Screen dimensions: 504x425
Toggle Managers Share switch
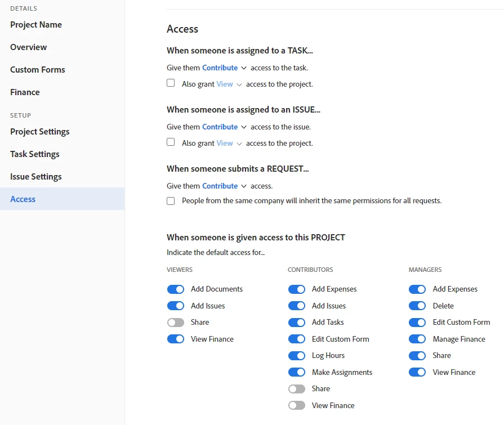(417, 356)
